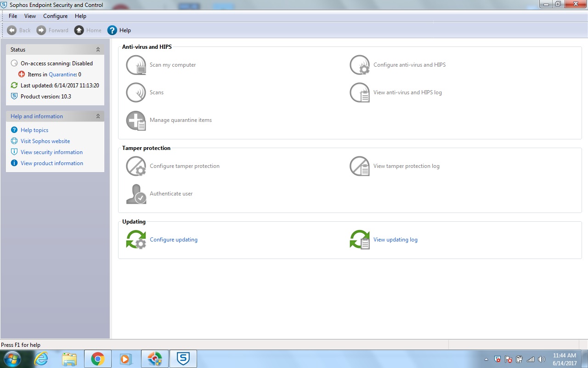Click the Forward arrow toolbar icon
The image size is (588, 368).
coord(41,30)
